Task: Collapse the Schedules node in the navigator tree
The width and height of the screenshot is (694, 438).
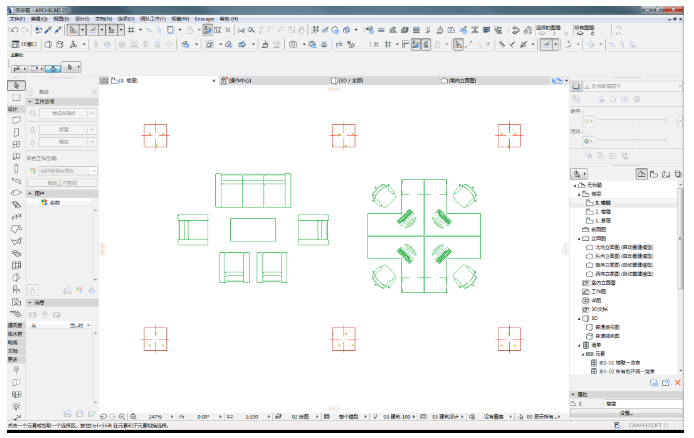Action: 578,345
